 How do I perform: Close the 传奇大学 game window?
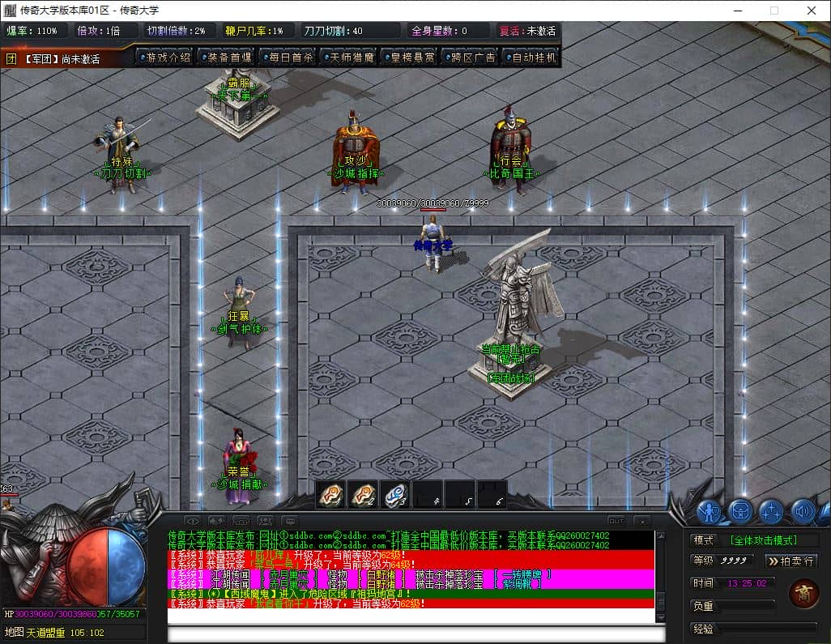pyautogui.click(x=812, y=11)
